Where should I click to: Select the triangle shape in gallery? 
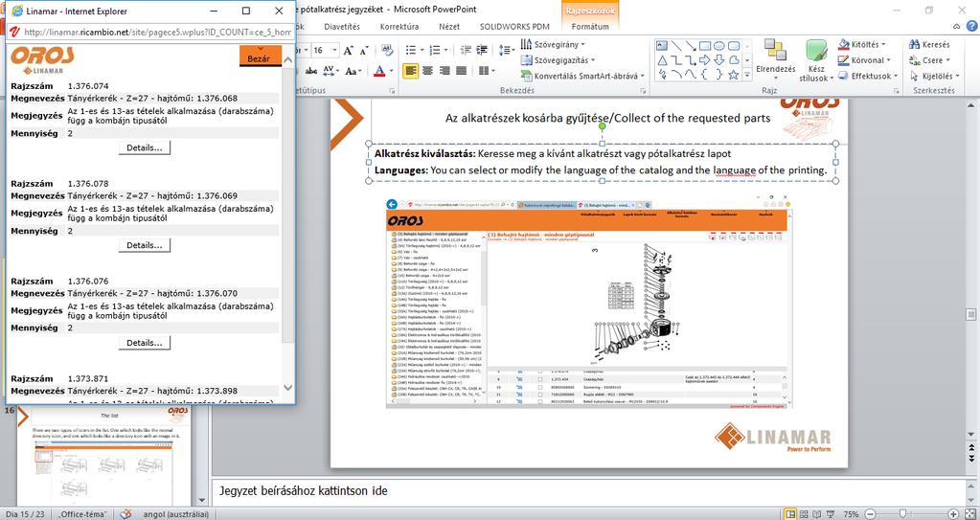pos(661,60)
